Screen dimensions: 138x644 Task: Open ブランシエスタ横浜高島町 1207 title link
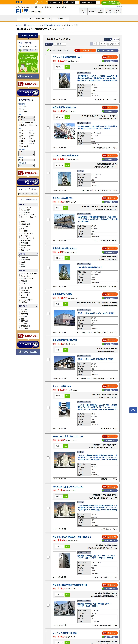pos(67,57)
